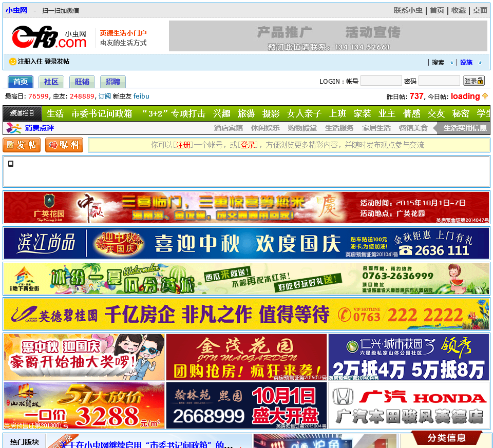The image size is (493, 448).
Task: Focus the 帐号 login input field
Action: coord(381,81)
